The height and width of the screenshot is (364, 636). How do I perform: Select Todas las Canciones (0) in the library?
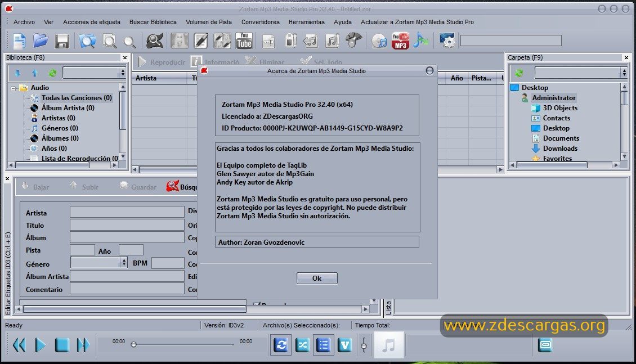[x=77, y=98]
